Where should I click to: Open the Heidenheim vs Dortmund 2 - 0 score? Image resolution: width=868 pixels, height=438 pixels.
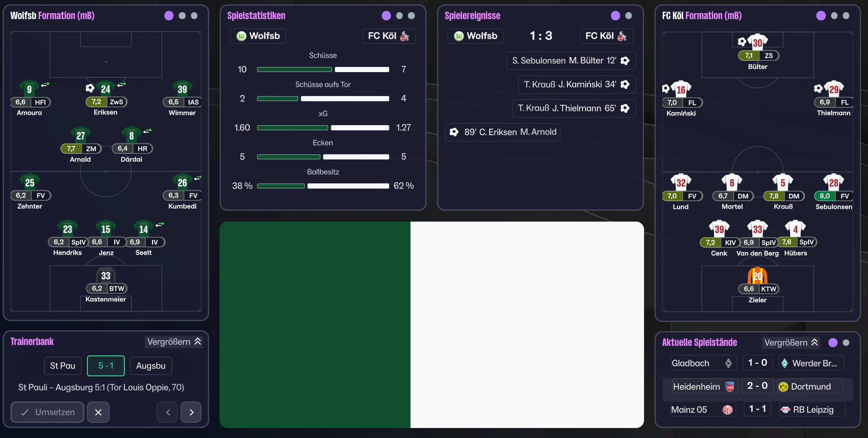tap(757, 386)
